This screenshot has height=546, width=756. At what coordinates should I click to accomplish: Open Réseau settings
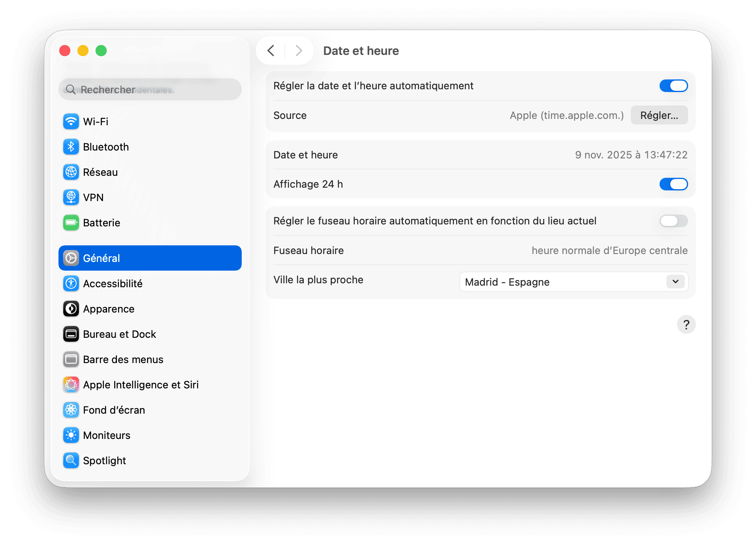coord(71,172)
